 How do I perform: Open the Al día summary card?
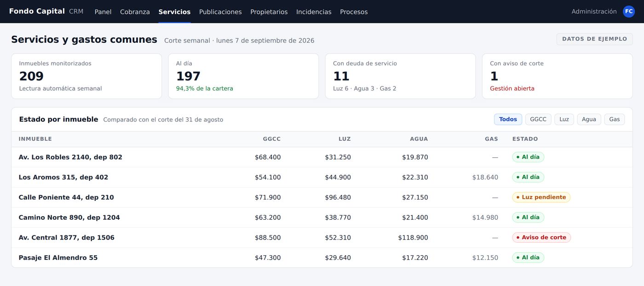[x=243, y=76]
